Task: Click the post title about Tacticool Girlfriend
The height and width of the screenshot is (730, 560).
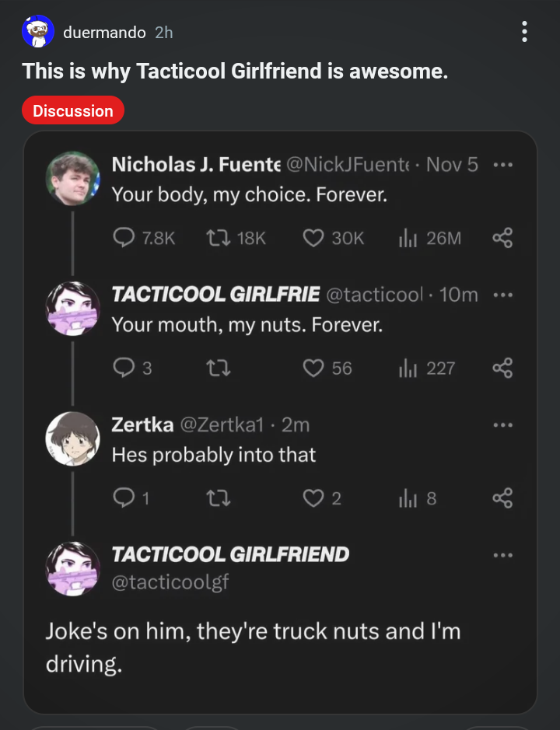Action: tap(235, 72)
